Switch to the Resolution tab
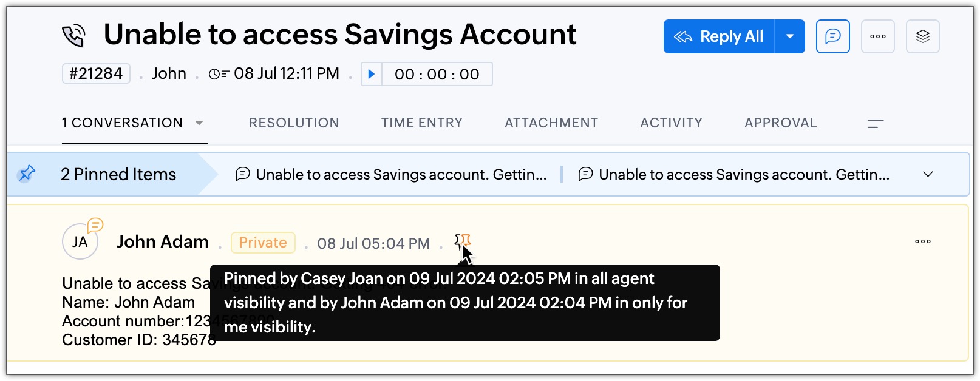 click(294, 123)
